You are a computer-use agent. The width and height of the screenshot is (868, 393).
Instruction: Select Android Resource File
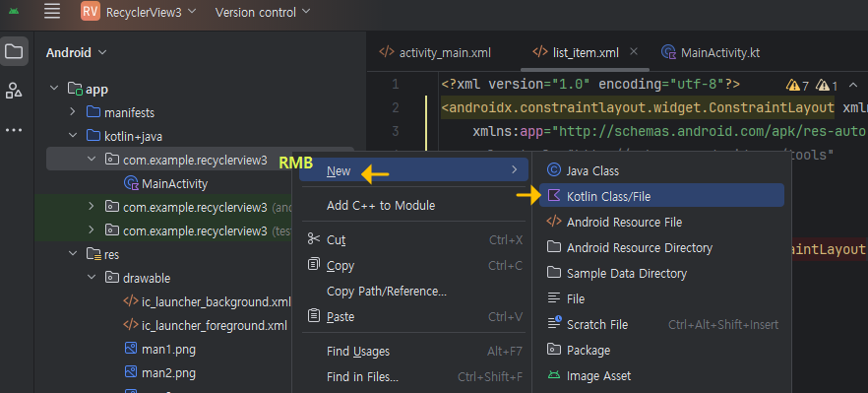pos(661,222)
